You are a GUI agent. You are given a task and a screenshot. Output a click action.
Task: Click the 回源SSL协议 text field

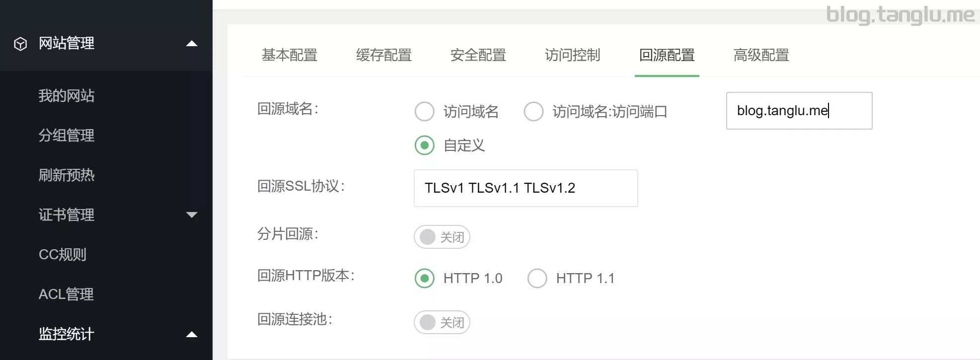coord(526,188)
